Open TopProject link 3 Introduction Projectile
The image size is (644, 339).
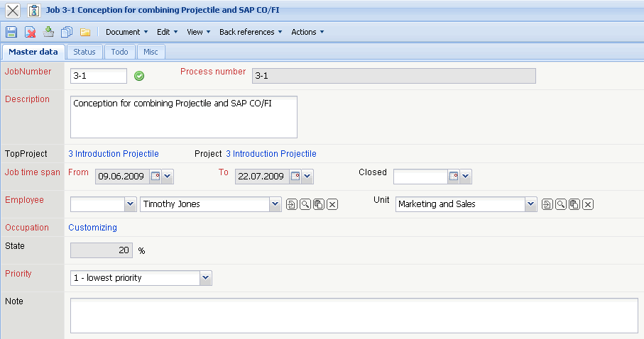pyautogui.click(x=114, y=154)
